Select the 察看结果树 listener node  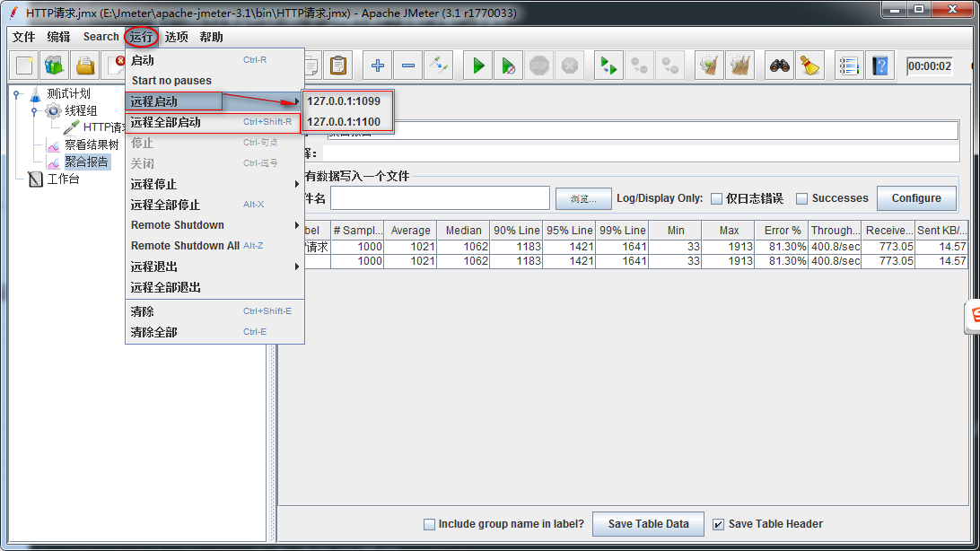pos(92,145)
